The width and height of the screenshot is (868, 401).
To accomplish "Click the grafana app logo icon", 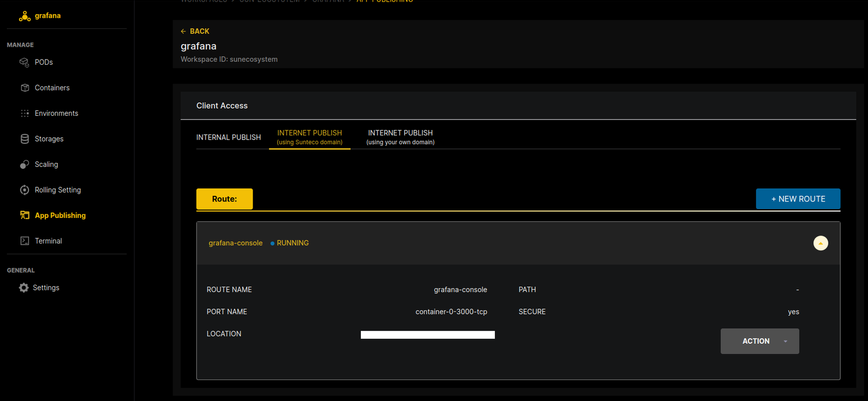I will coord(25,16).
